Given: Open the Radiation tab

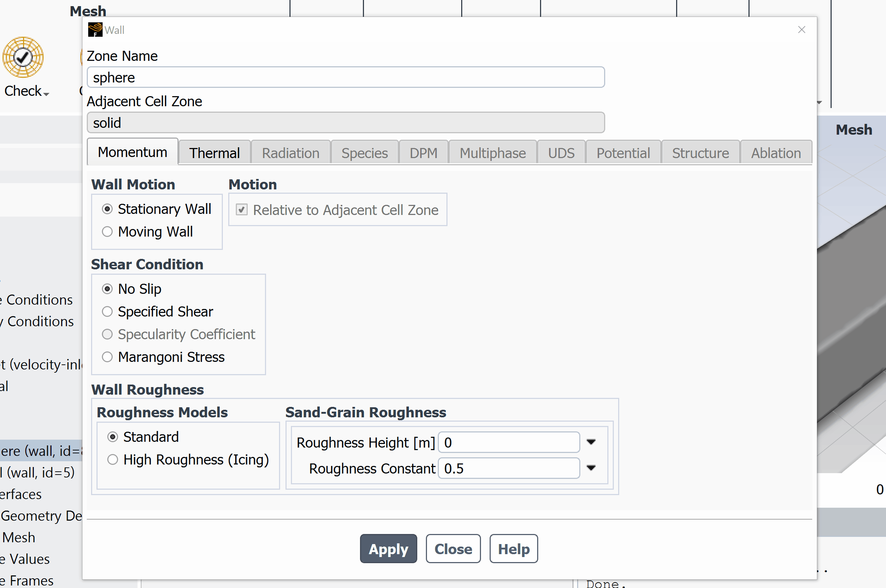Looking at the screenshot, I should coord(291,153).
